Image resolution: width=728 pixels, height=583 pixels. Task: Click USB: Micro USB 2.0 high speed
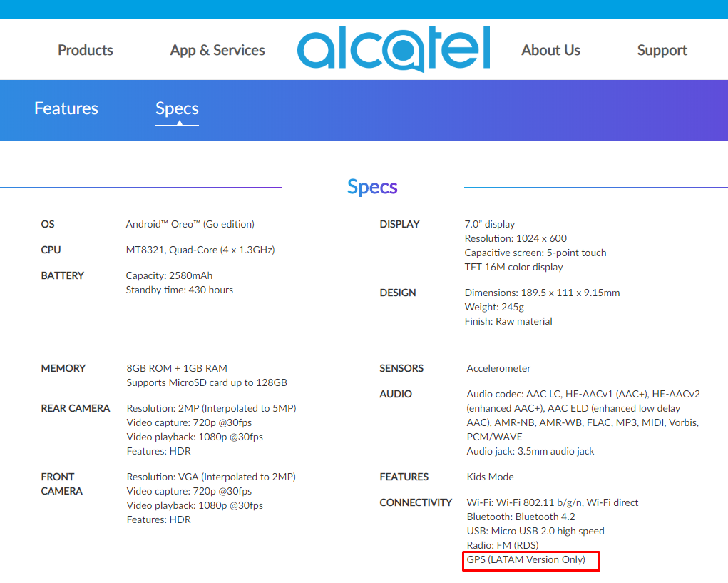(535, 531)
